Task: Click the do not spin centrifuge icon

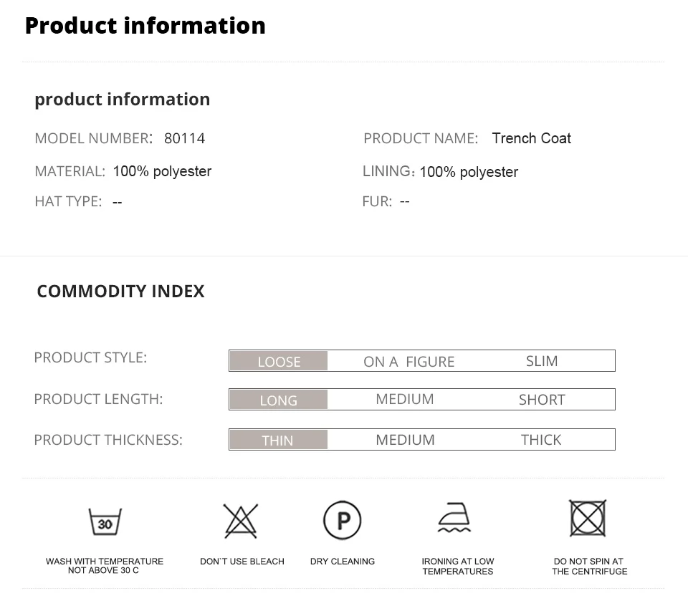Action: point(588,518)
